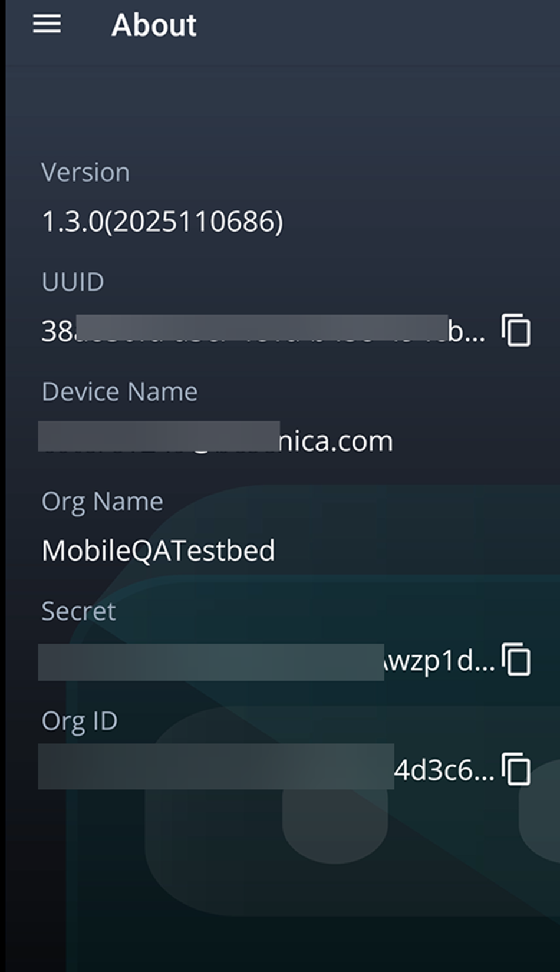Click empty header bar right of About
Image resolution: width=560 pixels, height=972 pixels.
[377, 25]
